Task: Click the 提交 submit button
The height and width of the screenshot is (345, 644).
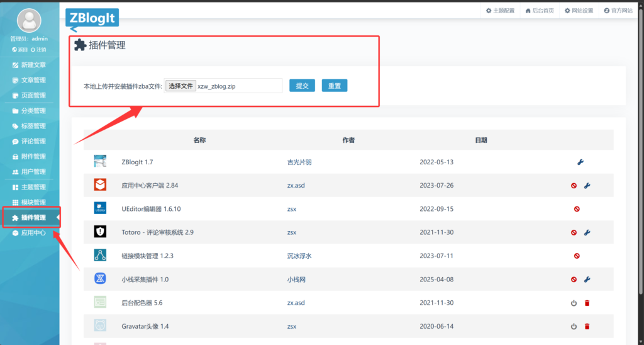Action: tap(303, 86)
